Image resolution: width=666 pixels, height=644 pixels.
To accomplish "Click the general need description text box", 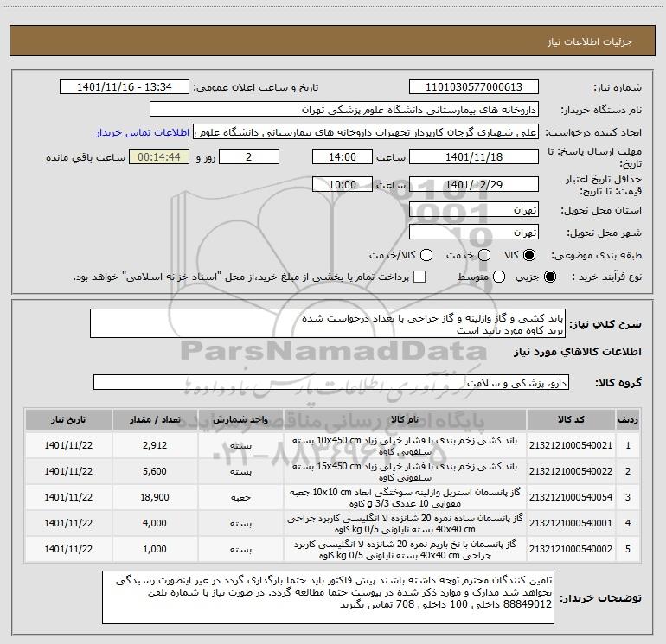I will click(x=328, y=323).
